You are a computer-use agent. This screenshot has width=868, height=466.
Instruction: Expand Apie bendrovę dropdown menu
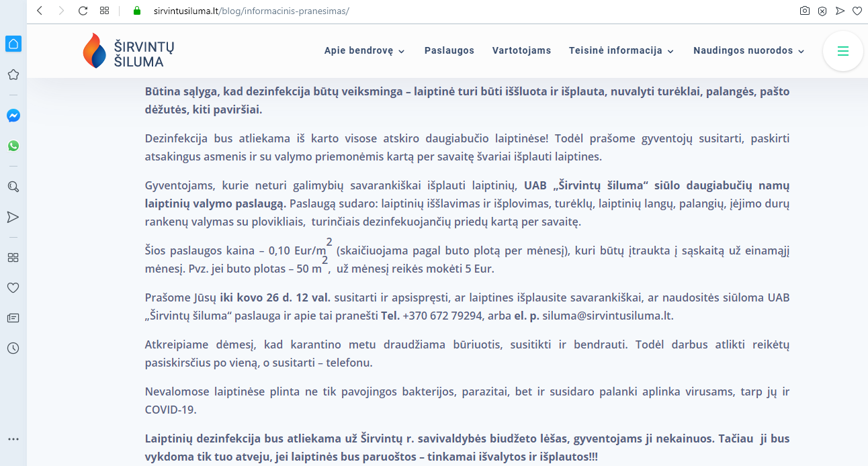tap(364, 50)
